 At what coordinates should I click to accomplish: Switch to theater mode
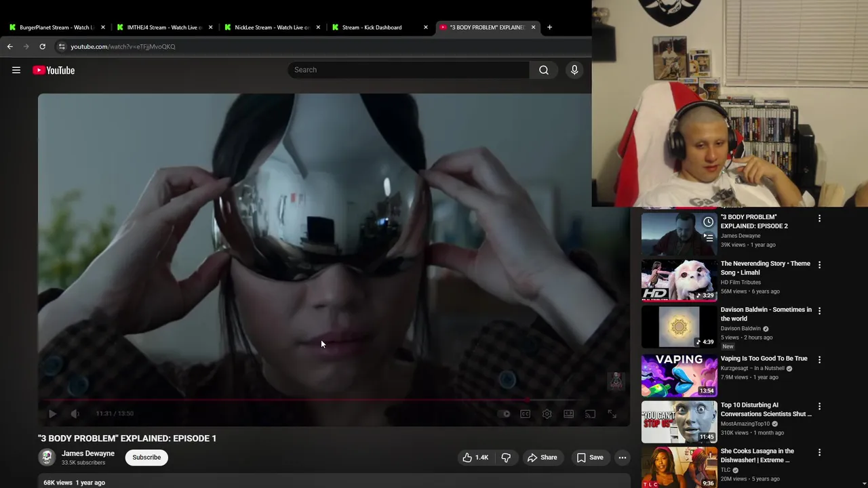[x=569, y=413]
